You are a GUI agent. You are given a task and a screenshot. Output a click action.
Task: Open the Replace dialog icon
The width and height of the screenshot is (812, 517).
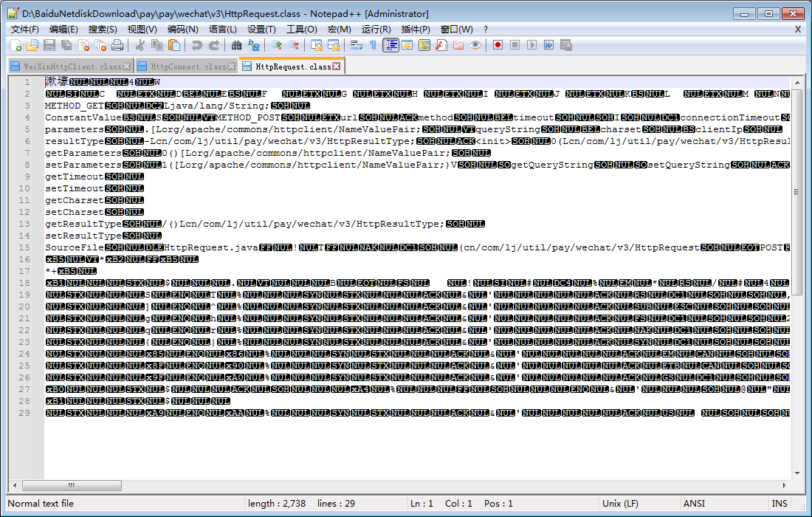(x=253, y=46)
